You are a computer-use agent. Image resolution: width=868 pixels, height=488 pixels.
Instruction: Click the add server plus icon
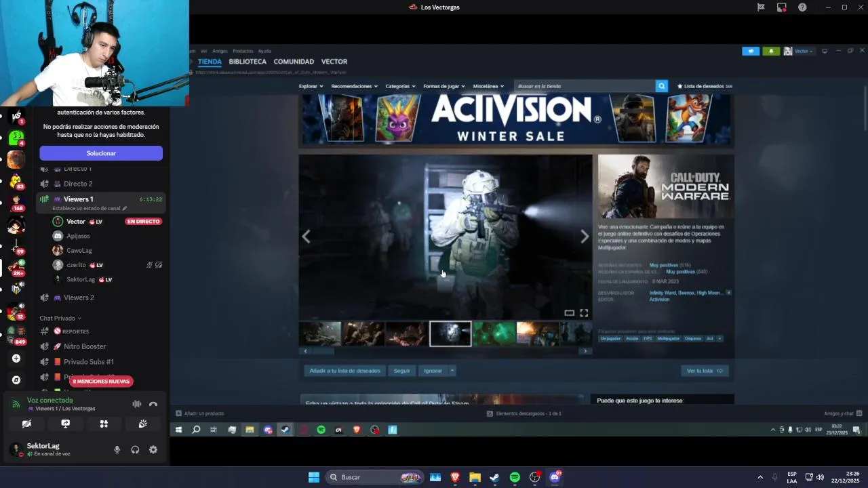coord(16,359)
